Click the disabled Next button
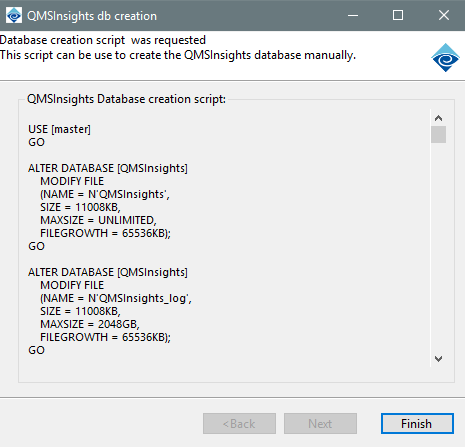465x447 pixels. pos(320,424)
